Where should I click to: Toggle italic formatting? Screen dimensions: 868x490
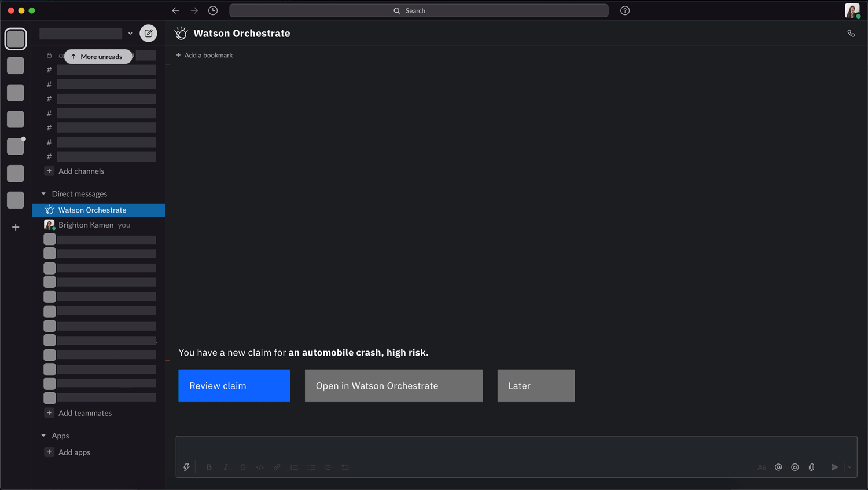pos(226,467)
